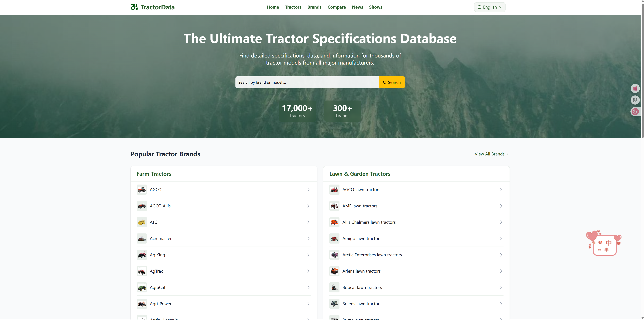Screen dimensions: 644x320
Task: Open the Shows menu item
Action: pyautogui.click(x=375, y=7)
